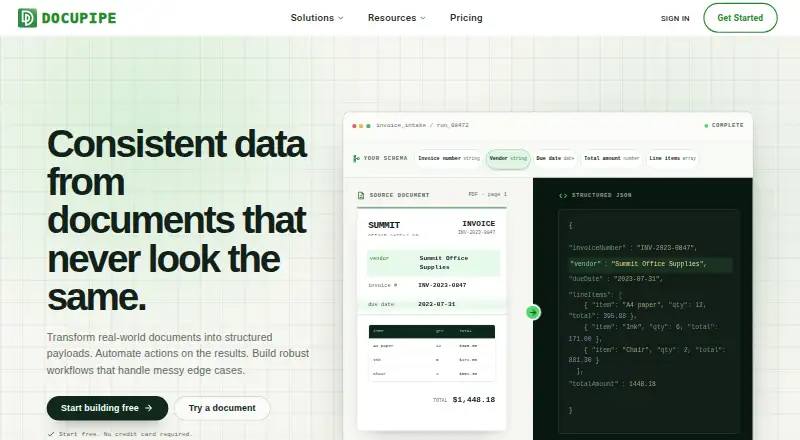Image resolution: width=800 pixels, height=440 pixels.
Task: Click the red window dot in demo panel
Action: pyautogui.click(x=354, y=126)
